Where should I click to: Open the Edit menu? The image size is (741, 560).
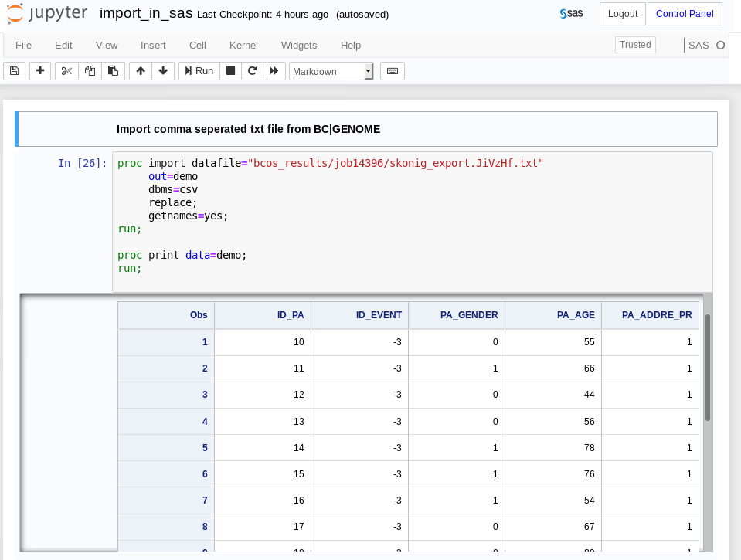click(63, 46)
